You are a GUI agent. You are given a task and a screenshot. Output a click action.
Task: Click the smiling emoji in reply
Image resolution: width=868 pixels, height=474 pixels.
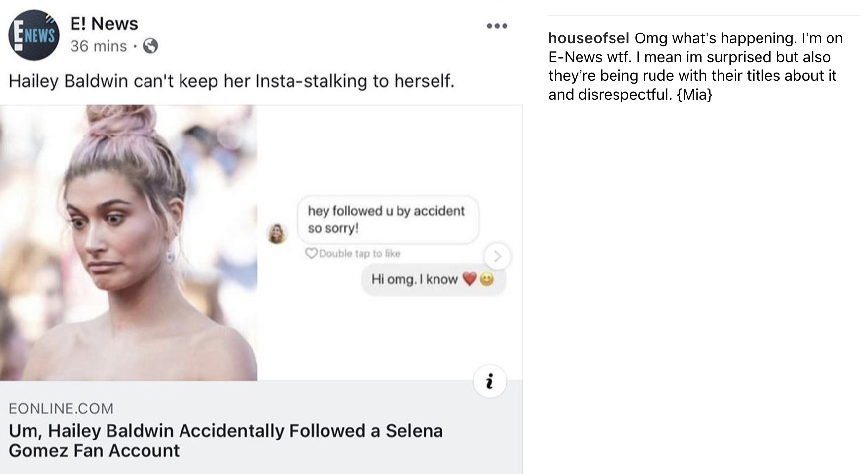coord(487,279)
